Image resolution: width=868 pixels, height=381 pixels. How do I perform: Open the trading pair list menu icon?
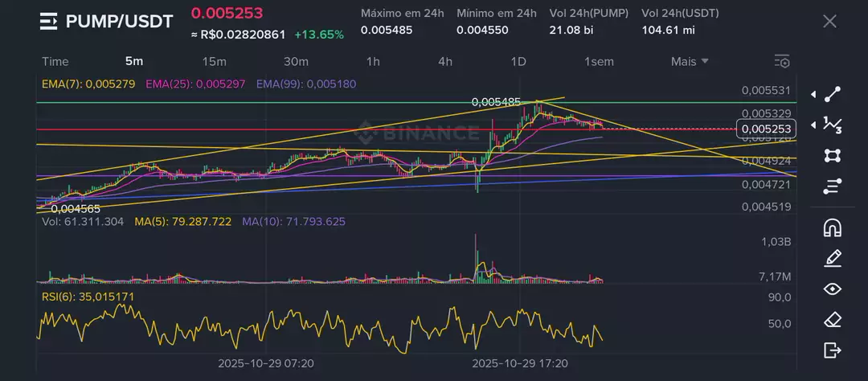click(49, 23)
